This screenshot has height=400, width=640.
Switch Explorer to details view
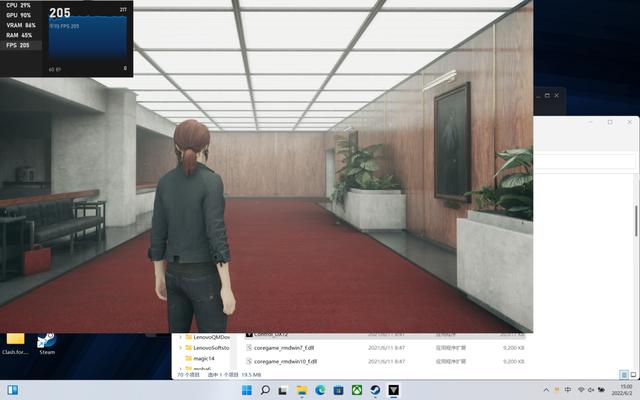pos(624,374)
